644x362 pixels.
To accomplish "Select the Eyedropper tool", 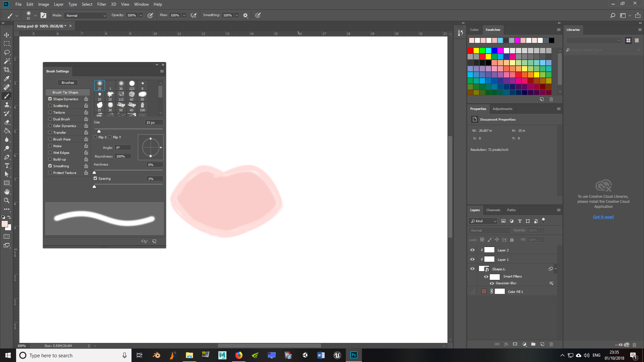I will [x=7, y=78].
